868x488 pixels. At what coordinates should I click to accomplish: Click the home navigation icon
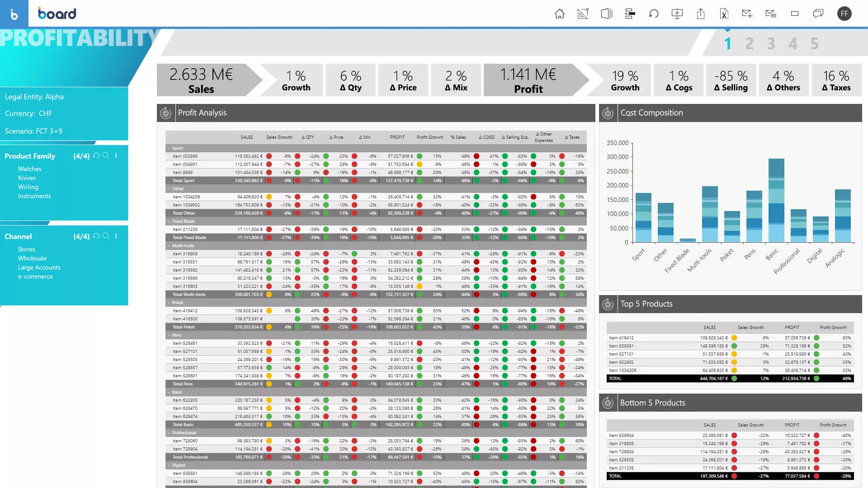pos(559,13)
